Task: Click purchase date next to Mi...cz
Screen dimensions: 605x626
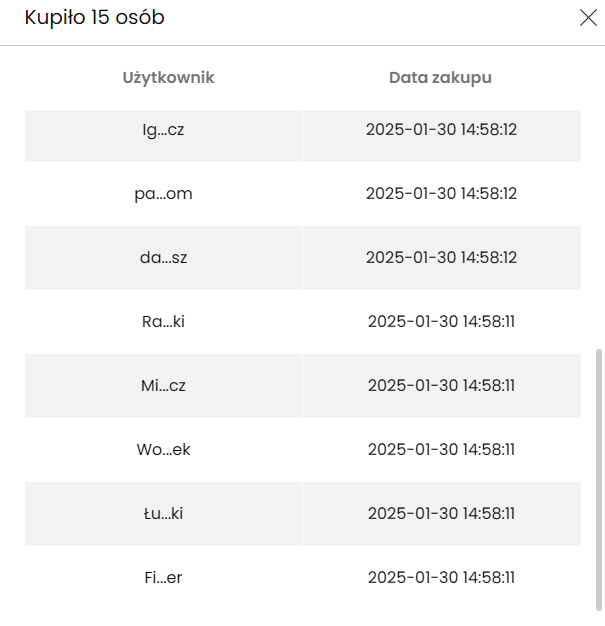Action: click(x=441, y=385)
